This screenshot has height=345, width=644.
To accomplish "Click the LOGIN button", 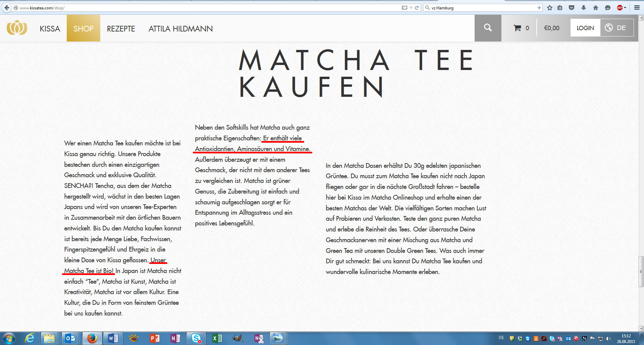I will [x=585, y=28].
